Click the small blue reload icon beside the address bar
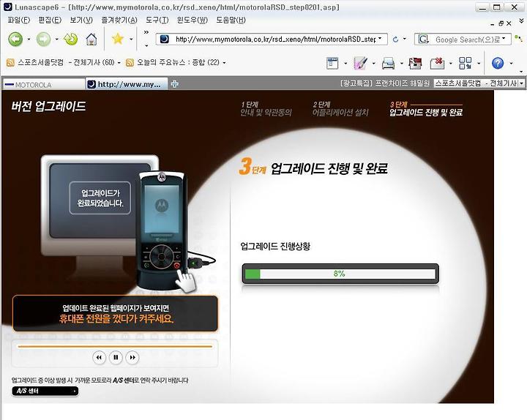The width and height of the screenshot is (527, 420). tap(395, 40)
